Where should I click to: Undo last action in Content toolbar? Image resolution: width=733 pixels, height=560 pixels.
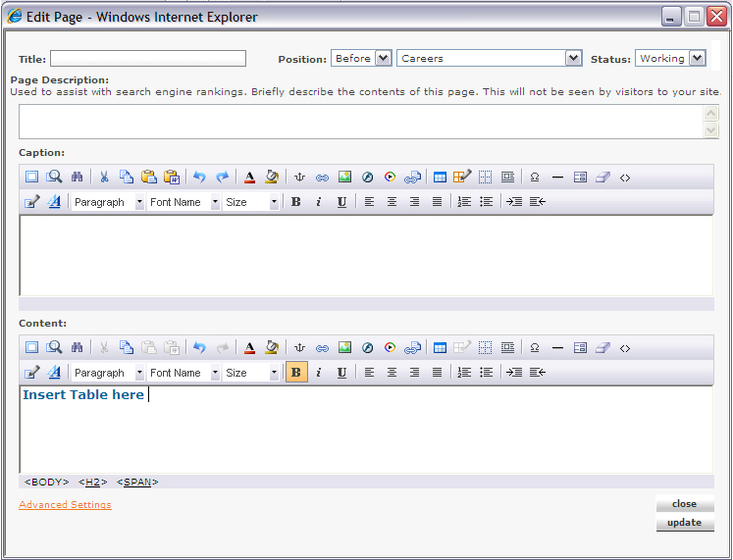(x=199, y=347)
